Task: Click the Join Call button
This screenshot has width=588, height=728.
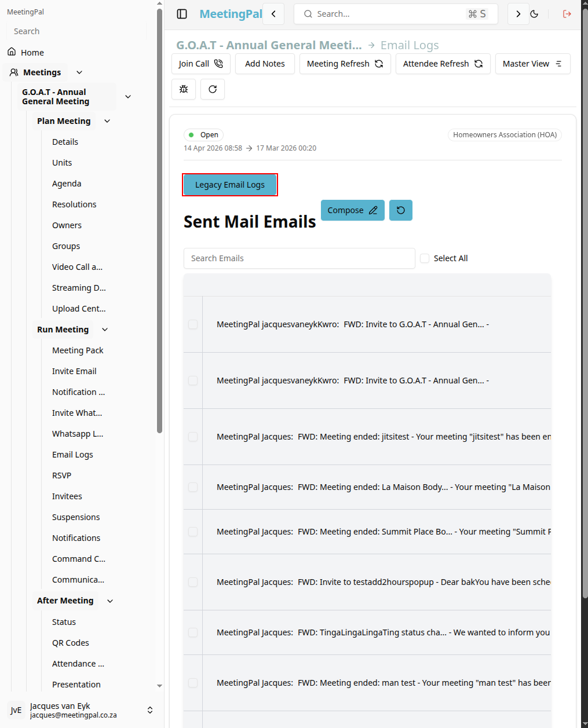Action: [200, 64]
